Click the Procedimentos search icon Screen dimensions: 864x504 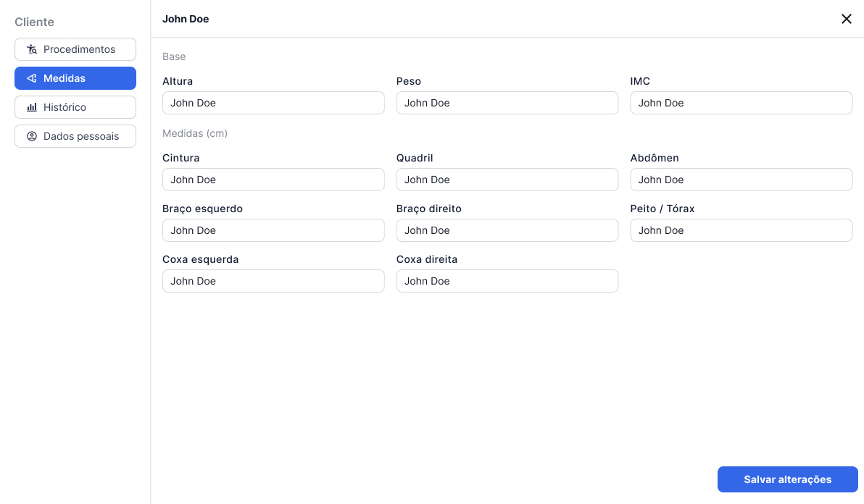click(x=31, y=49)
